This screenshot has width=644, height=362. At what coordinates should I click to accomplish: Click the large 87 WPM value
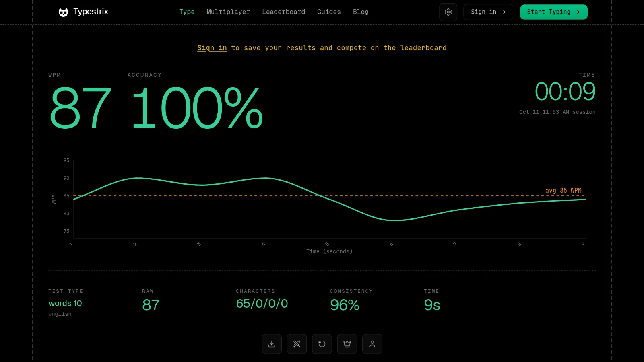80,109
